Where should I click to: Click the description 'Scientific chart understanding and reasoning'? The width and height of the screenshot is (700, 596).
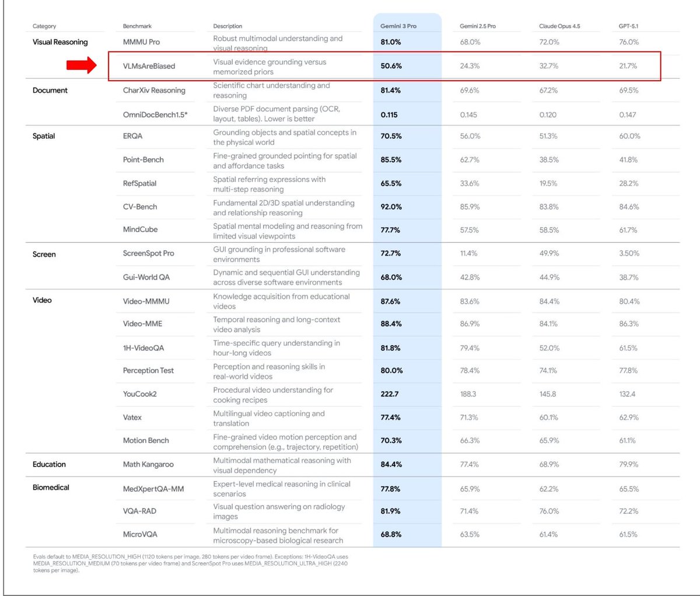point(271,90)
